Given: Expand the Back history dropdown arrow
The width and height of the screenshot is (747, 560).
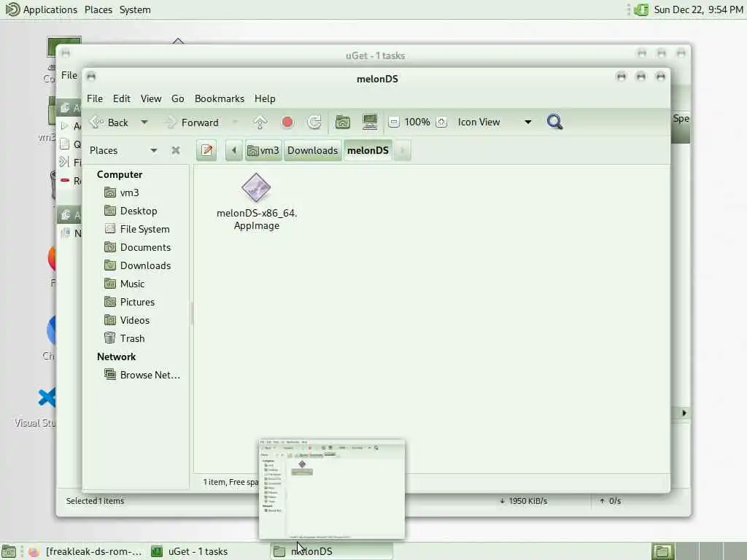Looking at the screenshot, I should tap(144, 122).
